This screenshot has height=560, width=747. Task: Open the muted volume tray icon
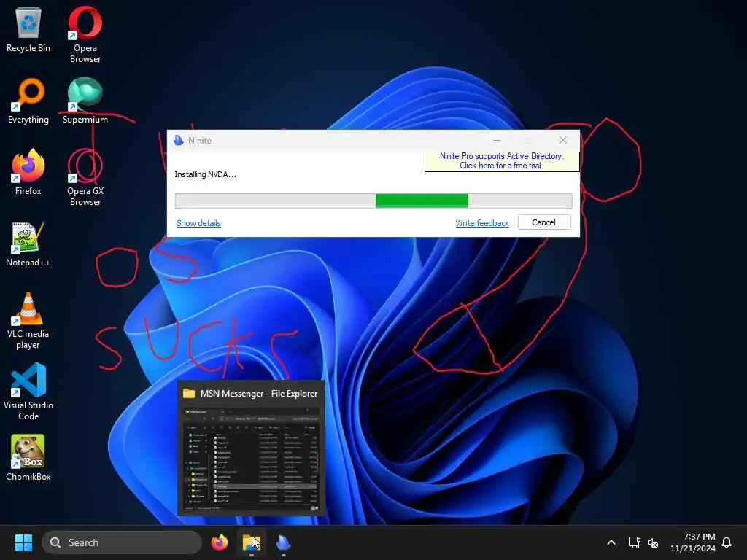coord(653,542)
